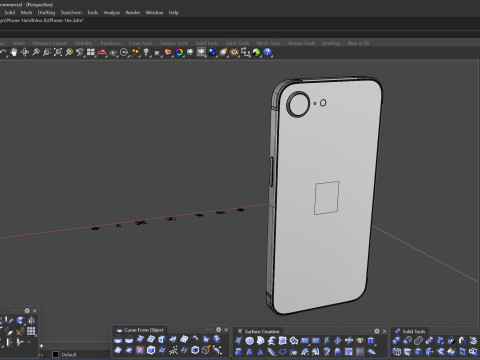The image size is (480, 360).
Task: Open the color wheel icon
Action: (179, 52)
